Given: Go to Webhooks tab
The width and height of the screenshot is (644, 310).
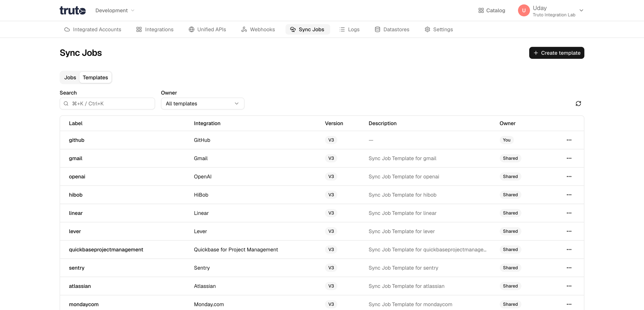Looking at the screenshot, I should (258, 29).
